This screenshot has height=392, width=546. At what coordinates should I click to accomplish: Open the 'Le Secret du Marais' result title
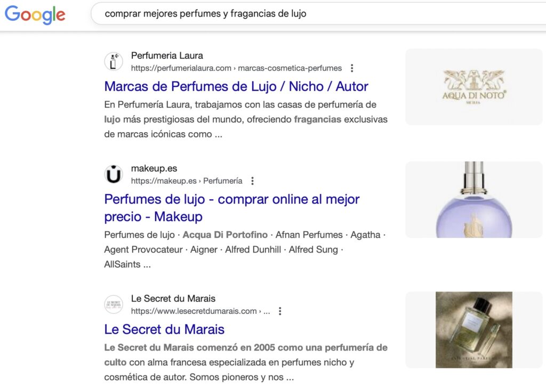(x=164, y=329)
